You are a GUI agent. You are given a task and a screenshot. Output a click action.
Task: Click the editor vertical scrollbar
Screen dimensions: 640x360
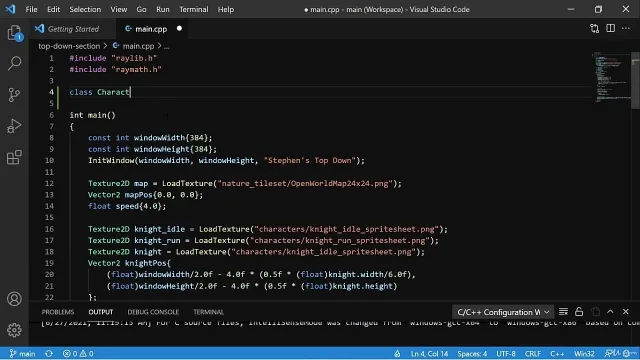tap(636, 80)
